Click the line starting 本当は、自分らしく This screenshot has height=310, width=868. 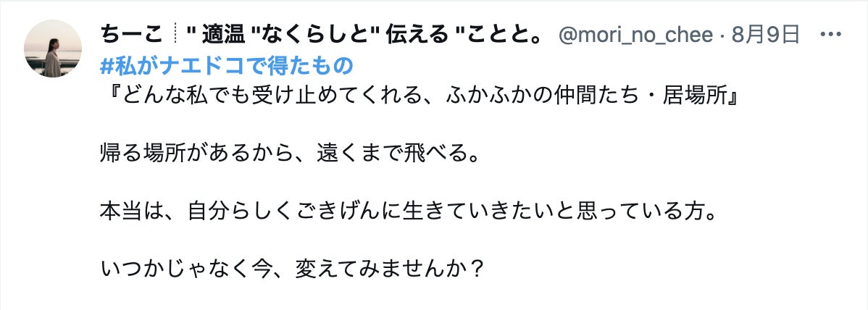[409, 213]
